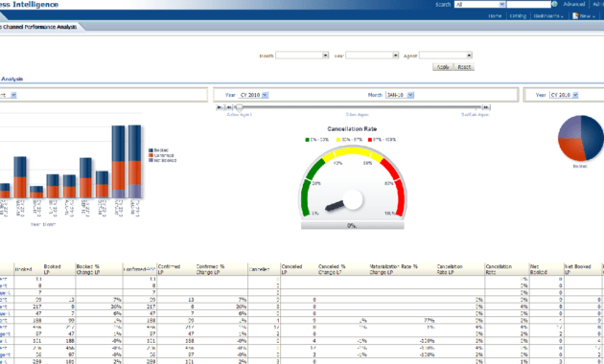Click the Booked label under the pie
Image resolution: width=604 pixels, height=364 pixels.
click(x=580, y=167)
